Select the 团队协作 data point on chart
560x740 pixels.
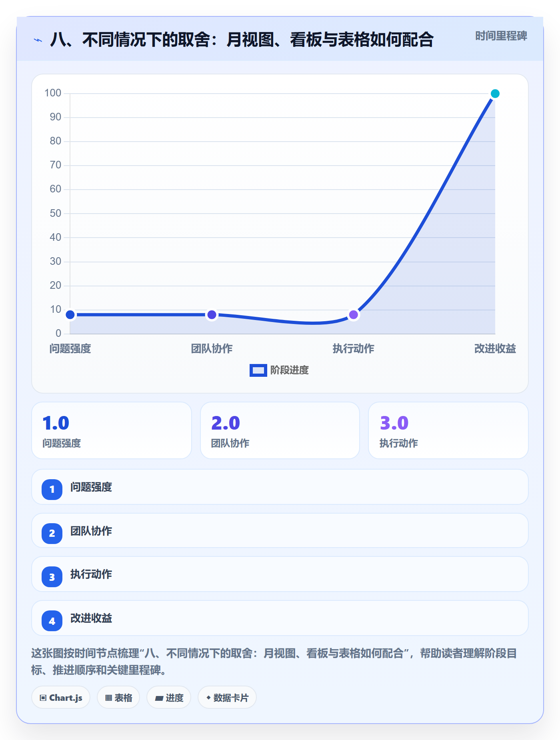coord(212,315)
